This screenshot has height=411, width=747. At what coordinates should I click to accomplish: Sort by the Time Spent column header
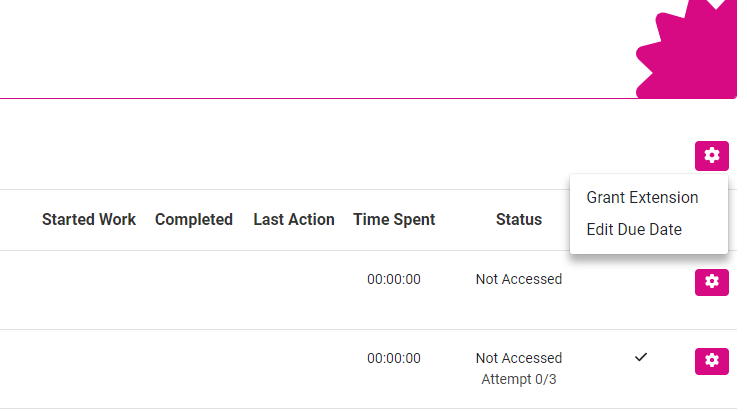point(394,219)
